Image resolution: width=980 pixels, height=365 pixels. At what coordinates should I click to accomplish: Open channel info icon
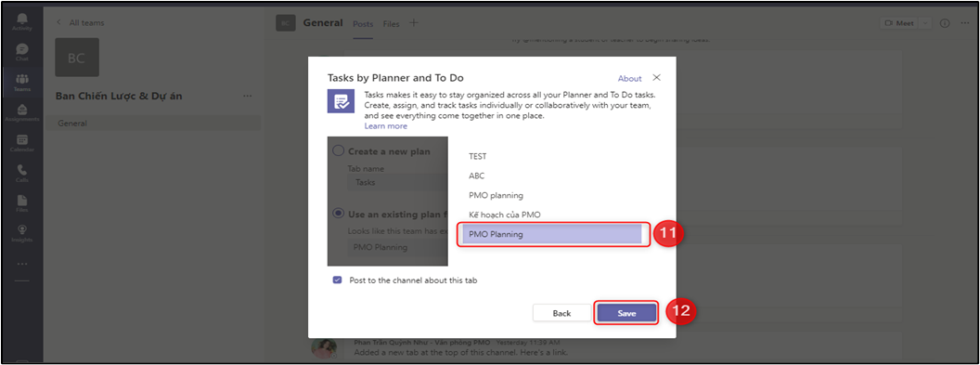(945, 23)
